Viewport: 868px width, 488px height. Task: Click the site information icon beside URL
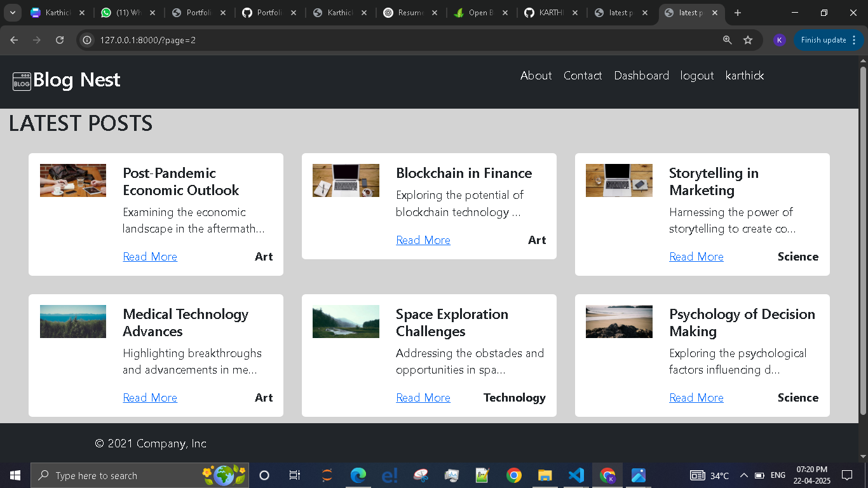click(88, 40)
